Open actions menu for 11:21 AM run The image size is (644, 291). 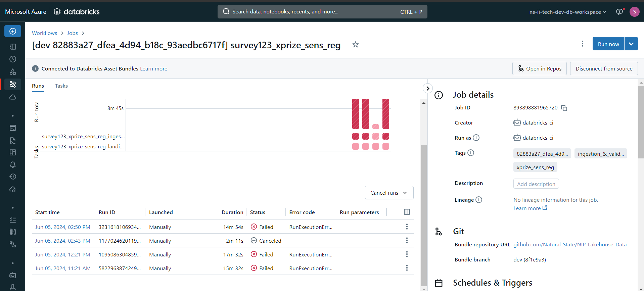click(407, 268)
